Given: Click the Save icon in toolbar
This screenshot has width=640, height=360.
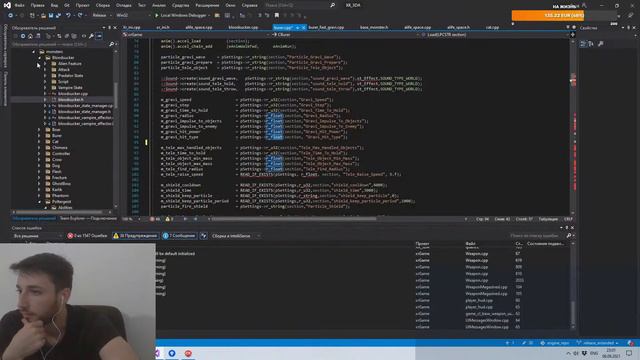Looking at the screenshot, I should click(x=51, y=16).
